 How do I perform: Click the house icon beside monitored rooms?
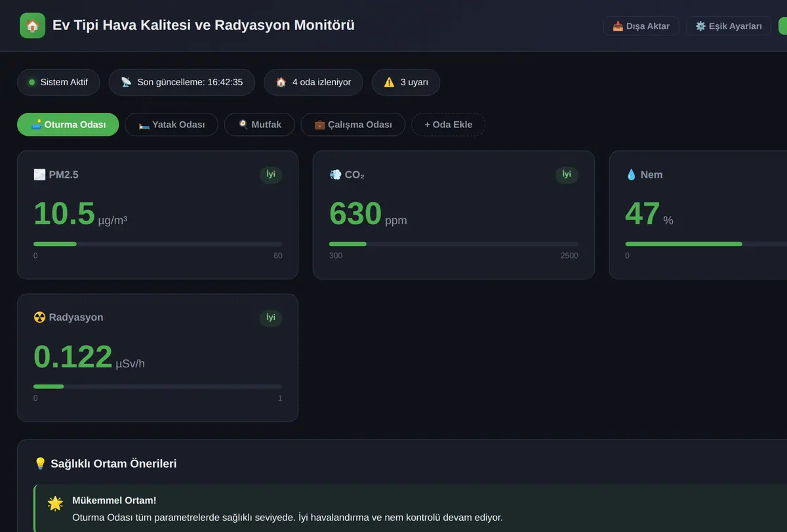pyautogui.click(x=281, y=83)
